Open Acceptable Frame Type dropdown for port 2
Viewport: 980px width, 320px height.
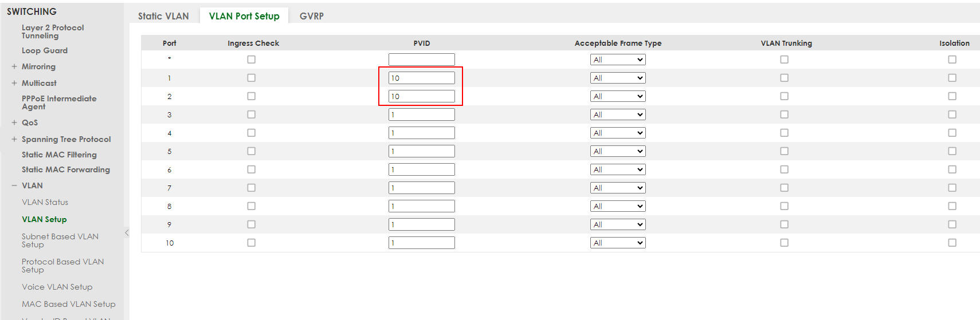618,96
